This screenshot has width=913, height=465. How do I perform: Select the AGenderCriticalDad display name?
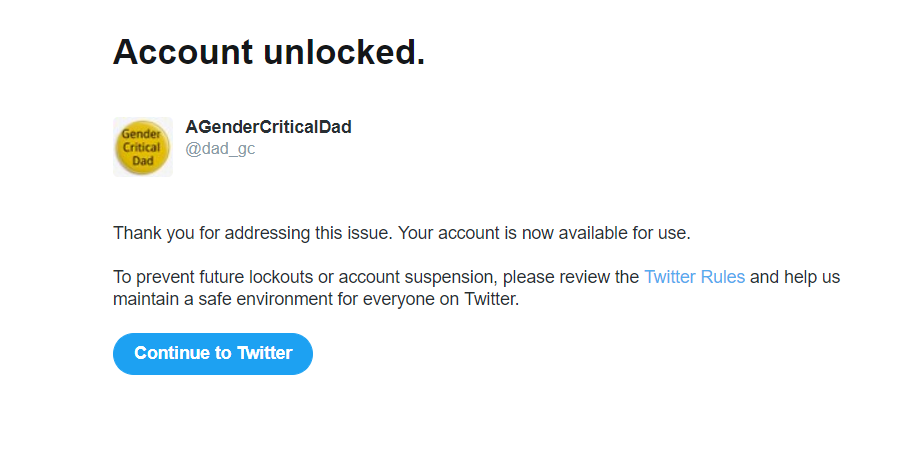point(268,127)
